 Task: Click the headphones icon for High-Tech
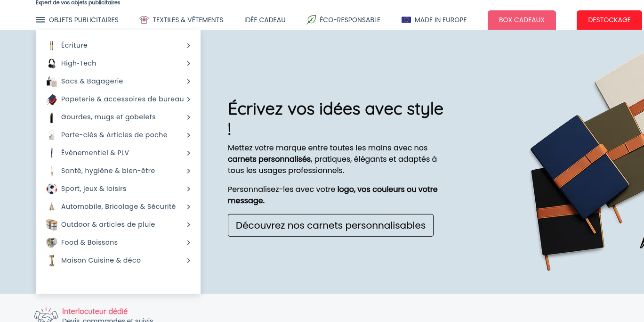52,63
